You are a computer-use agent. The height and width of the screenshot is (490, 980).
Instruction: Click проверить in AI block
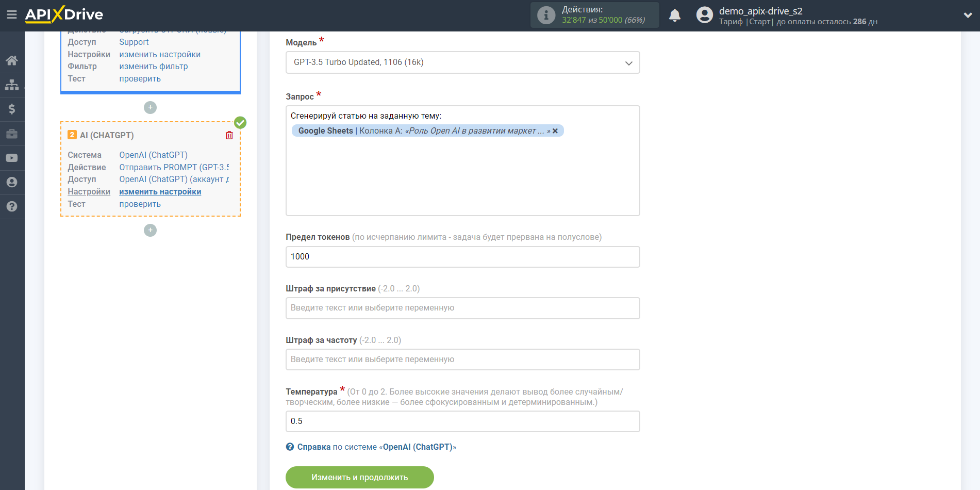[x=140, y=204]
